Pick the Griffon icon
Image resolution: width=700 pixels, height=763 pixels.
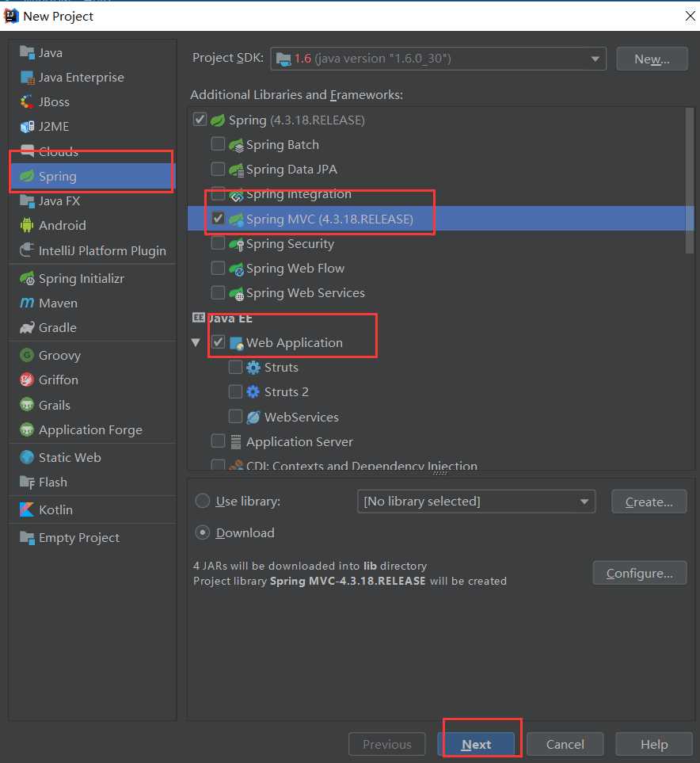tap(27, 380)
